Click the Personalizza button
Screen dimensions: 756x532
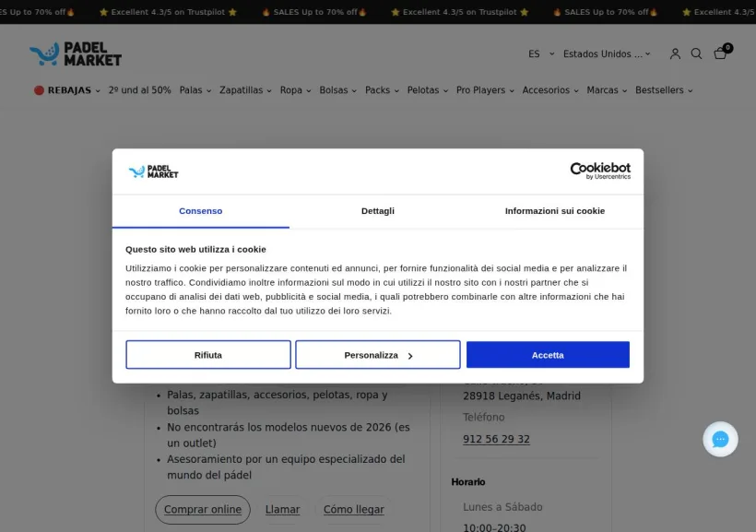tap(377, 355)
